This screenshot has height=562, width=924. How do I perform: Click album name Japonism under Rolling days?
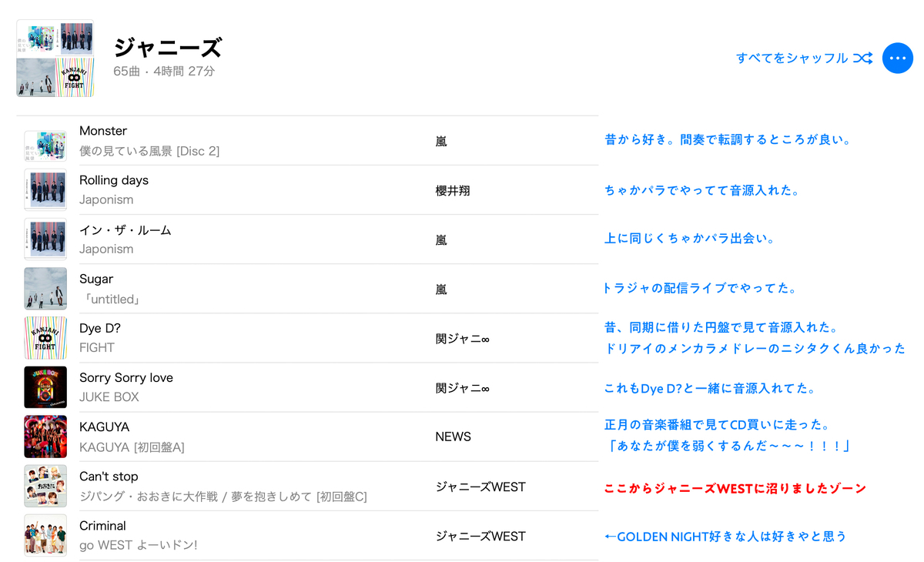click(106, 199)
